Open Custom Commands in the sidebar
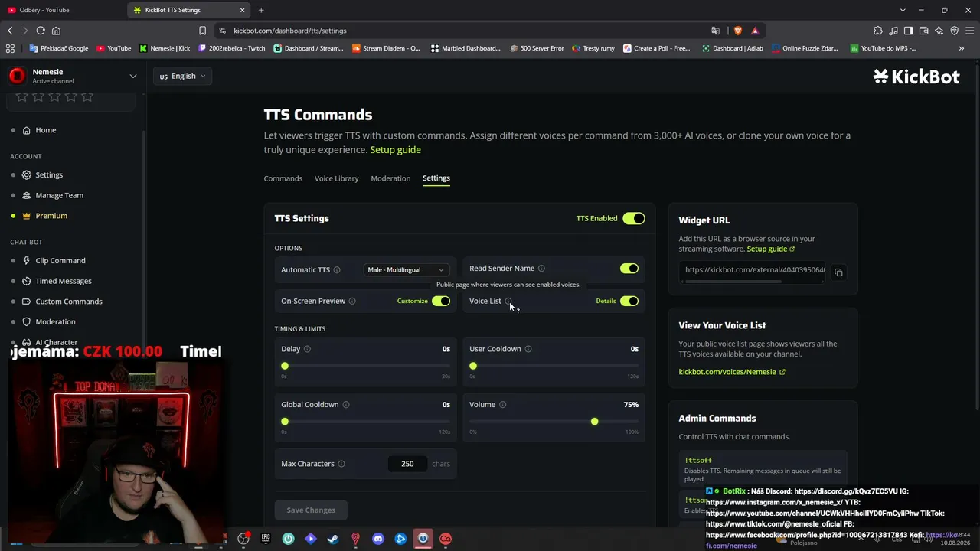980x551 pixels. tap(69, 302)
